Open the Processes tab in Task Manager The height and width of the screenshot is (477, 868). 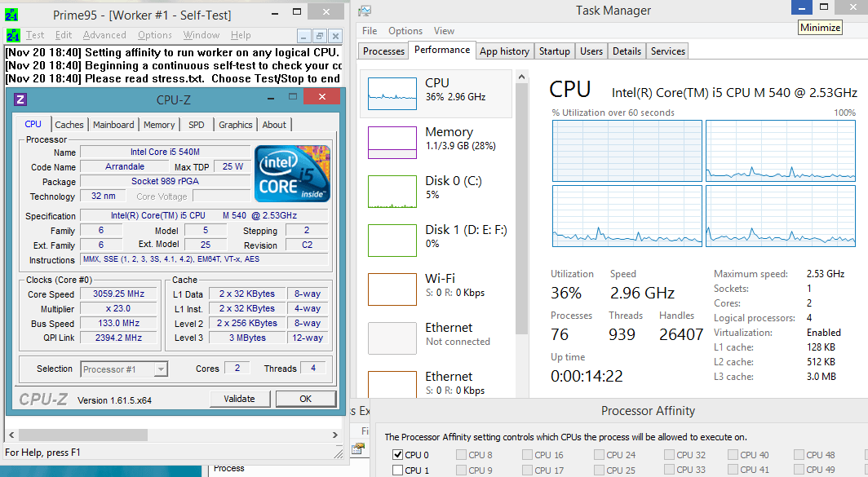pyautogui.click(x=383, y=51)
